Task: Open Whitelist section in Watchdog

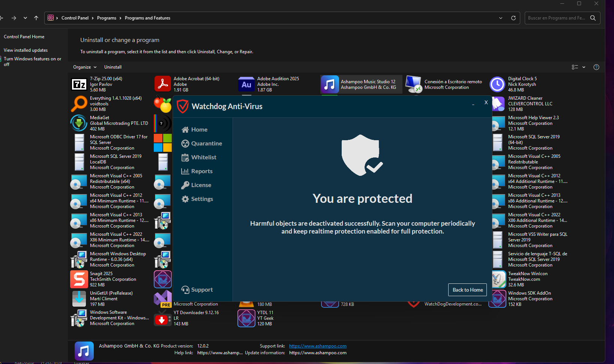Action: point(199,157)
